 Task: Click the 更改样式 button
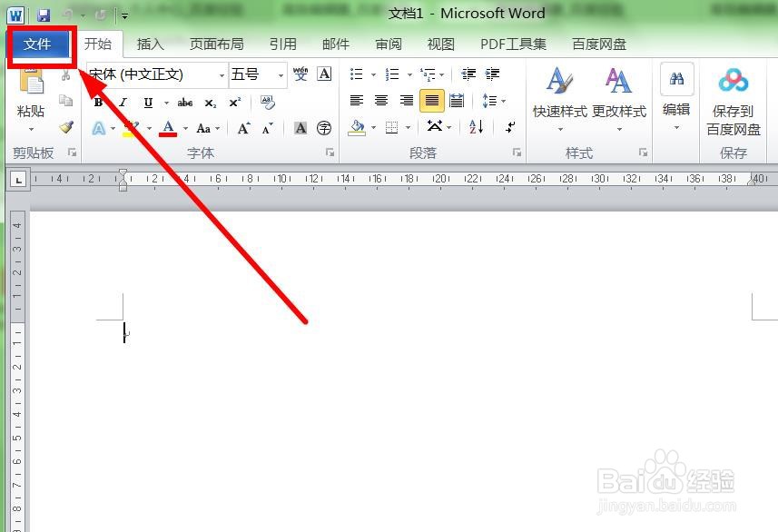(619, 99)
